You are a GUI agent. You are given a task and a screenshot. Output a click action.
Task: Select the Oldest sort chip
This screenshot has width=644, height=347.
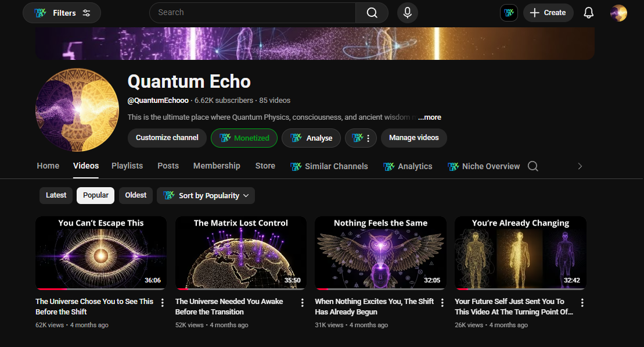pyautogui.click(x=135, y=195)
